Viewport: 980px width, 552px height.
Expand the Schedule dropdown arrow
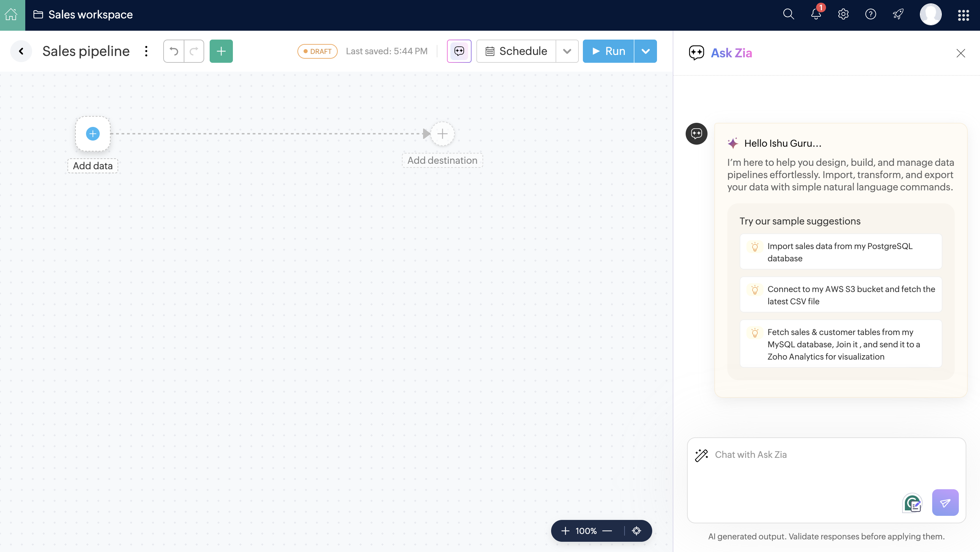pyautogui.click(x=567, y=51)
